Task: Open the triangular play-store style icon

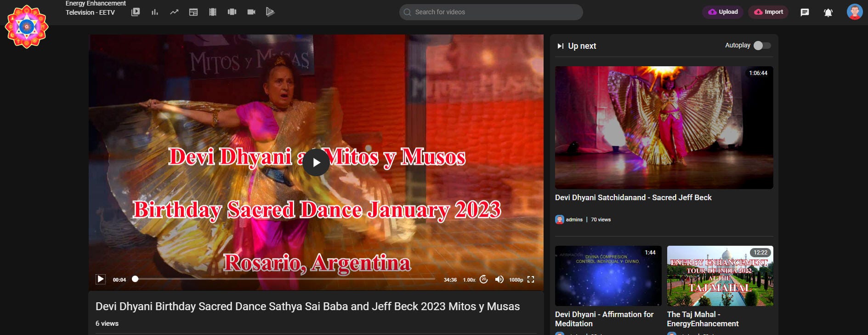Action: click(x=270, y=12)
